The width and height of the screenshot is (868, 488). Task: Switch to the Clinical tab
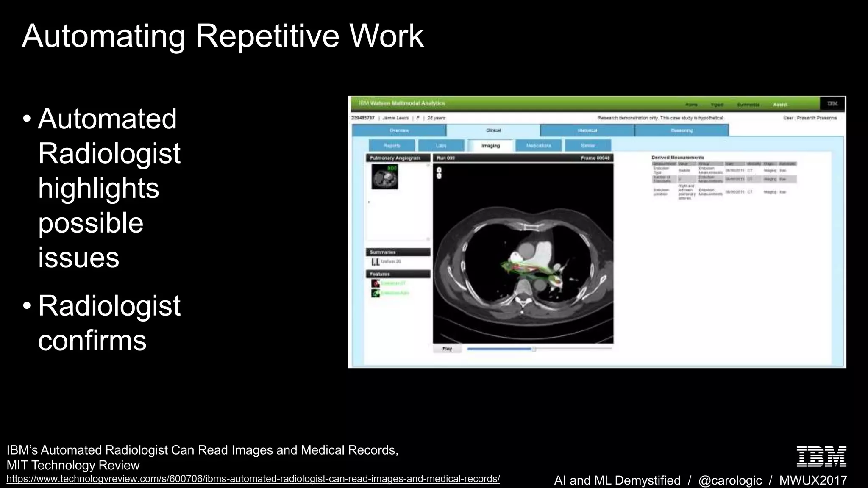(493, 130)
